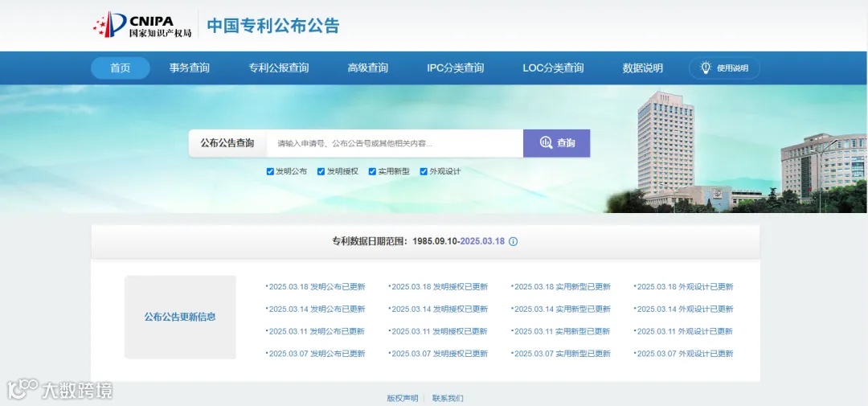Viewport: 868px width, 406px height.
Task: Open 2025.03.07 实用新型已更新 link
Action: pyautogui.click(x=563, y=354)
